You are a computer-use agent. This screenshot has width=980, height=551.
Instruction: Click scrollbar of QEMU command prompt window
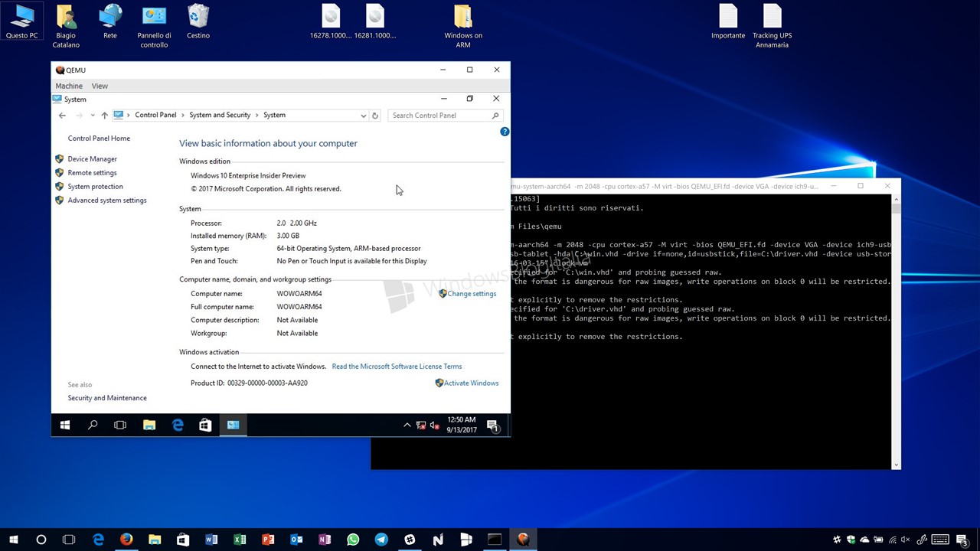coord(896,331)
